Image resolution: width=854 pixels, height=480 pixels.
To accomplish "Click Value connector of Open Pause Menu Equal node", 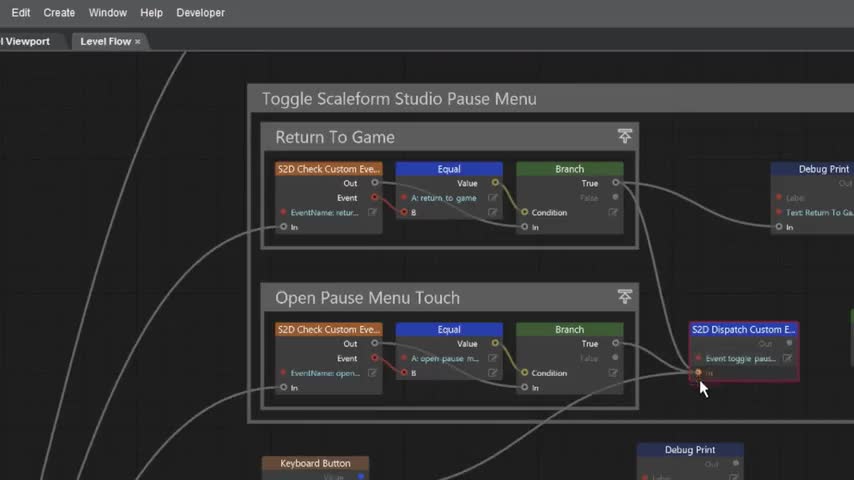I will point(495,343).
